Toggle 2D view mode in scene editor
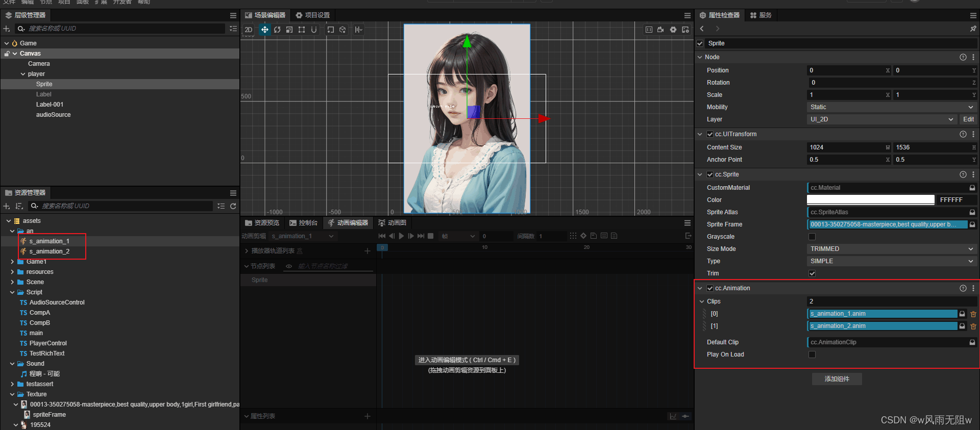Image resolution: width=980 pixels, height=430 pixels. tap(249, 30)
